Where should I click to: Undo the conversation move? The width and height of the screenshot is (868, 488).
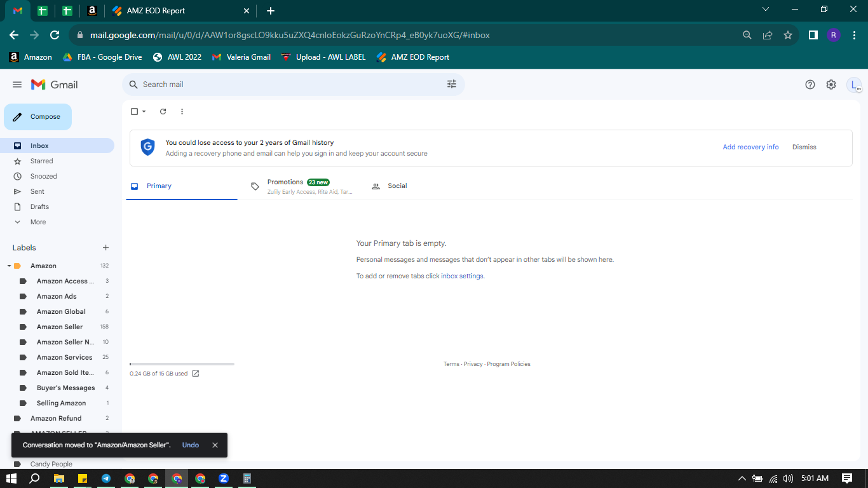click(191, 445)
